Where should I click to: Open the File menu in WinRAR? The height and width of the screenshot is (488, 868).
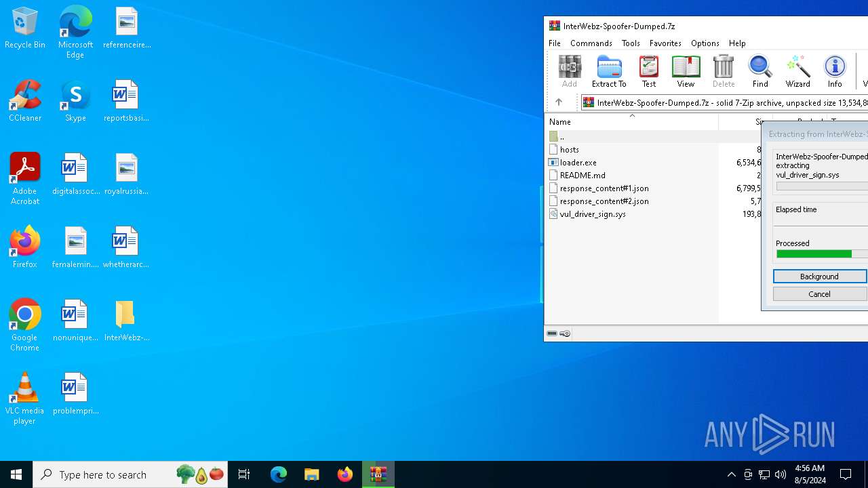coord(555,43)
